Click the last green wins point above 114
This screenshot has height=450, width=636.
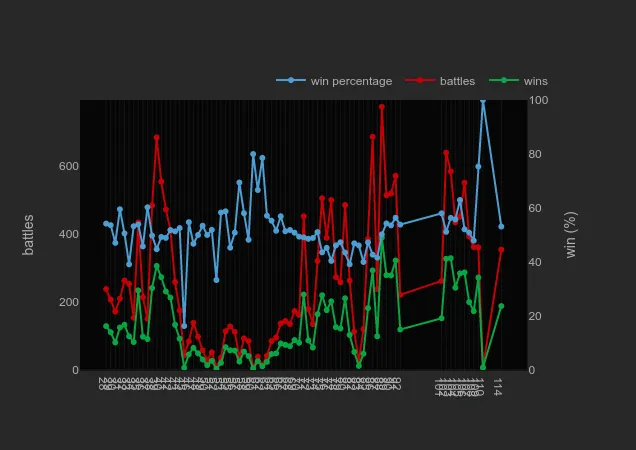click(501, 306)
